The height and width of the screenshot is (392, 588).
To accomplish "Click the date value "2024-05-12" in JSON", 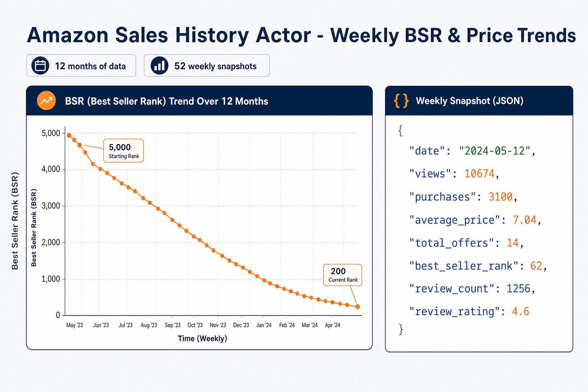I will [x=495, y=151].
